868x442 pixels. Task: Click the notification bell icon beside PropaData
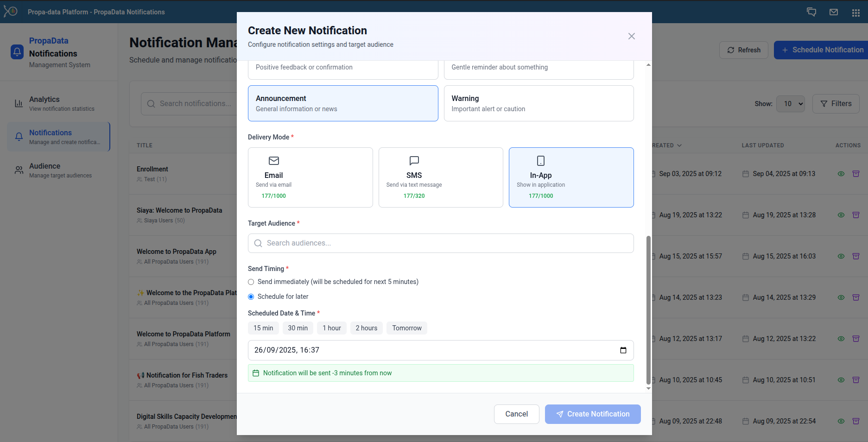[x=17, y=52]
